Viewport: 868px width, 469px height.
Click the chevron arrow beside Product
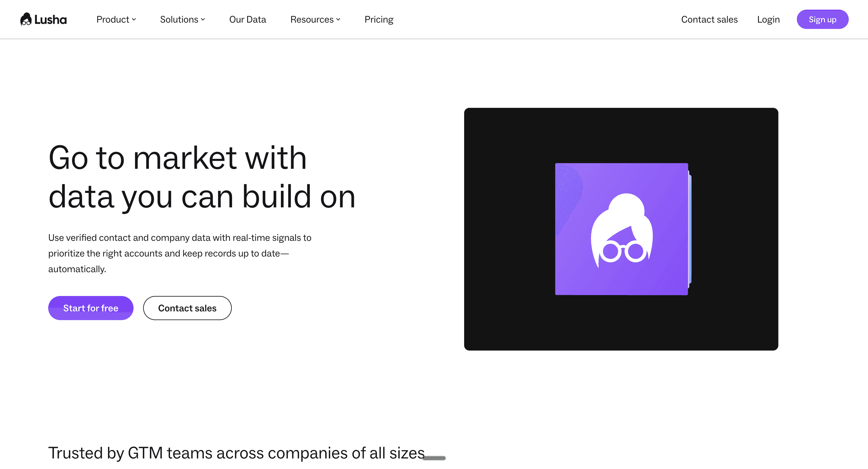[134, 20]
